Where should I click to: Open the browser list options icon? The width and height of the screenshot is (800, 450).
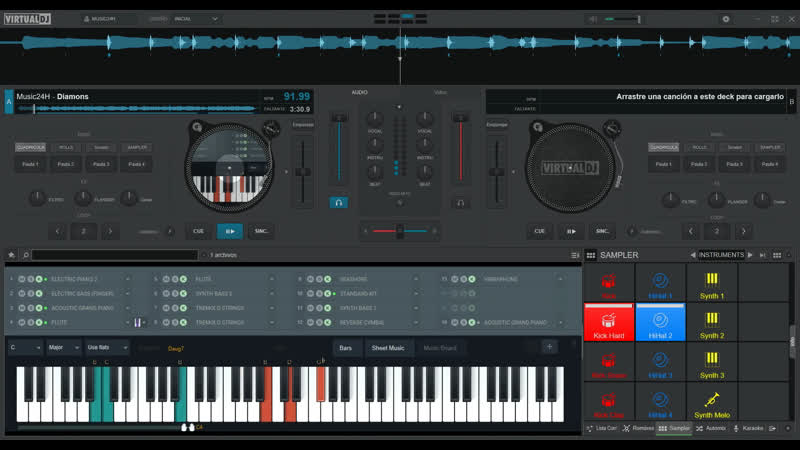click(575, 255)
